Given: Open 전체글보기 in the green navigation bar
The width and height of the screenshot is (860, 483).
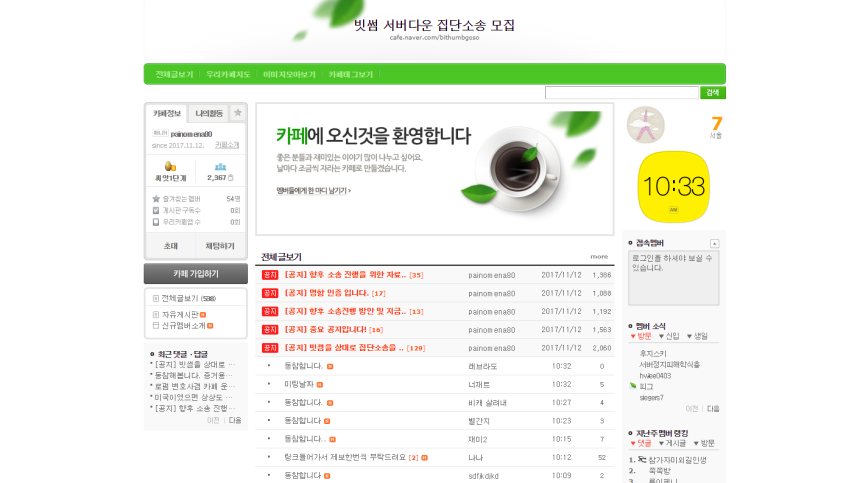Looking at the screenshot, I should (x=174, y=75).
